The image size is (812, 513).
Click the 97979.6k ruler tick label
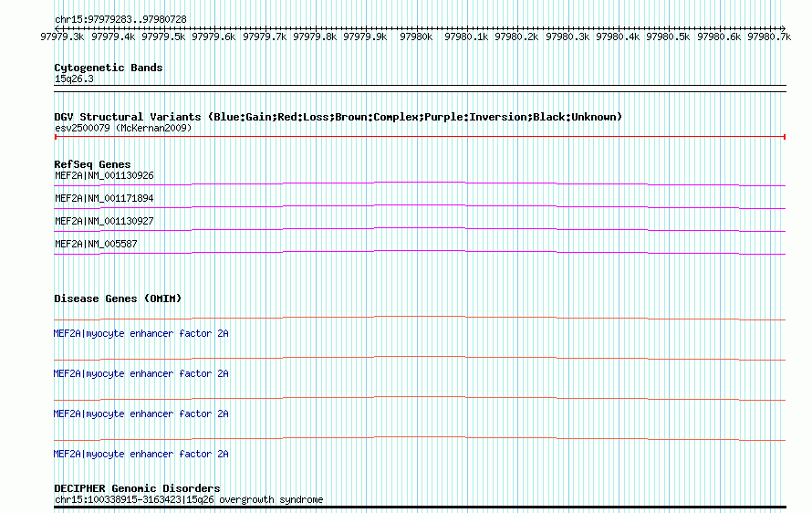click(213, 37)
